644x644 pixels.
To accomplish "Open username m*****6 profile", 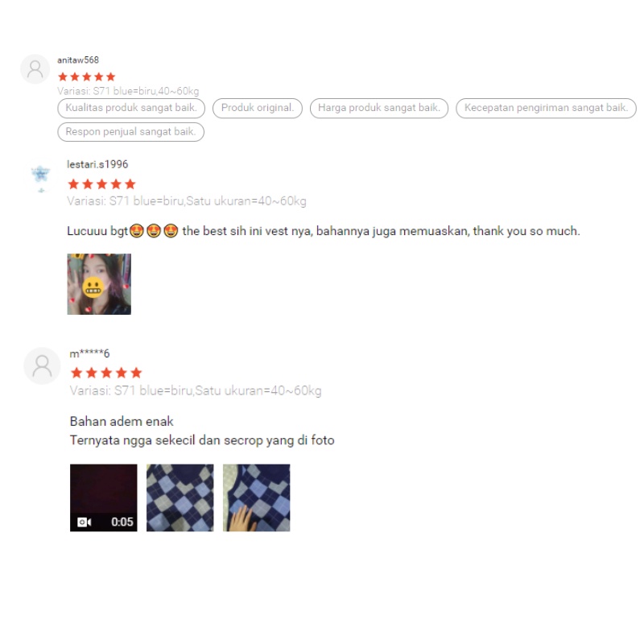I will coord(89,353).
